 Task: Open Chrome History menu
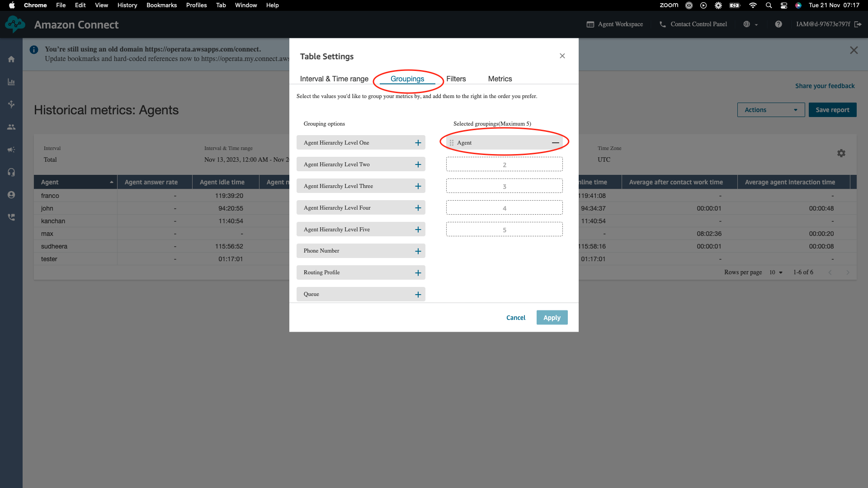127,5
